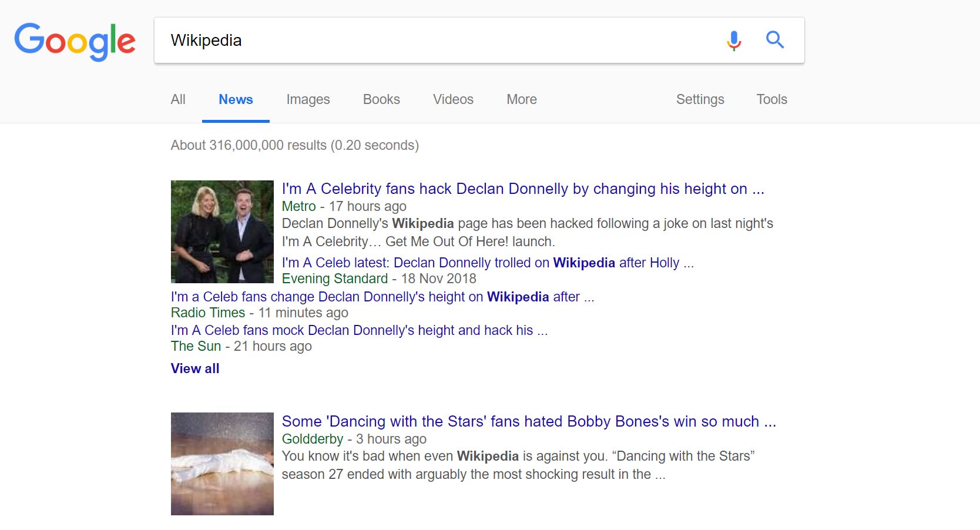Click the microphone voice search icon
The image size is (980, 530).
pos(733,41)
